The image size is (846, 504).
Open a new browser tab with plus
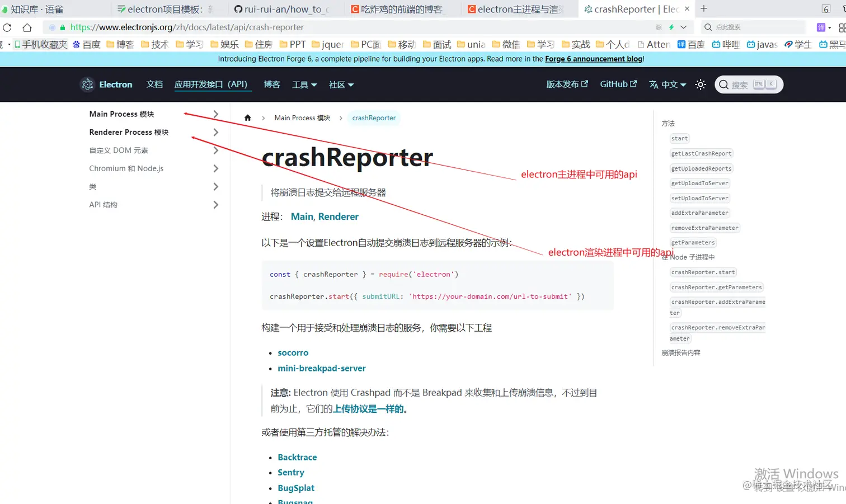coord(704,9)
